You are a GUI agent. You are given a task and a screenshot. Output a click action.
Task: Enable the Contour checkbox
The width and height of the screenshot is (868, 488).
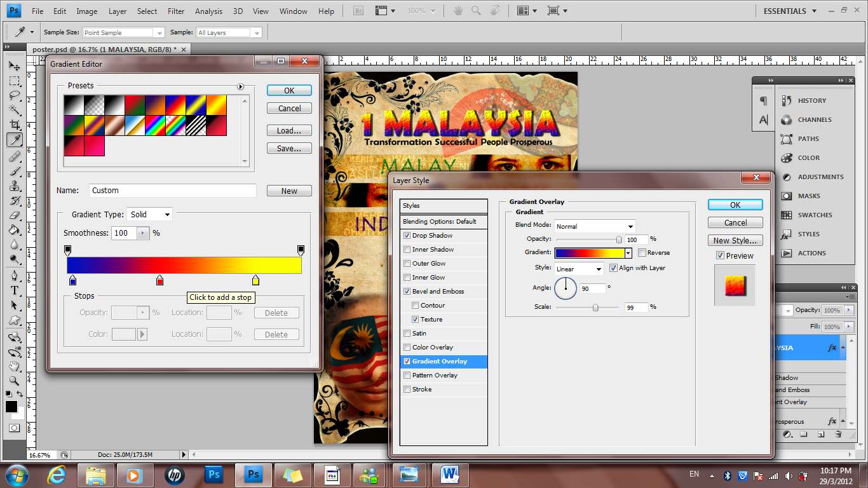(x=416, y=306)
